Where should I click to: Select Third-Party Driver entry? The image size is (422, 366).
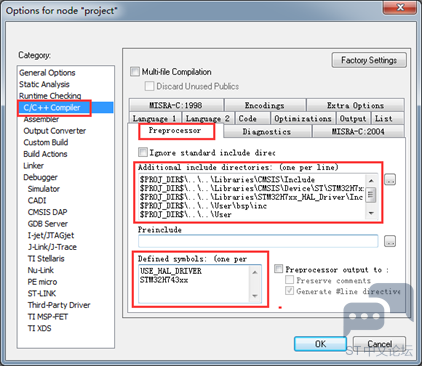tap(59, 305)
